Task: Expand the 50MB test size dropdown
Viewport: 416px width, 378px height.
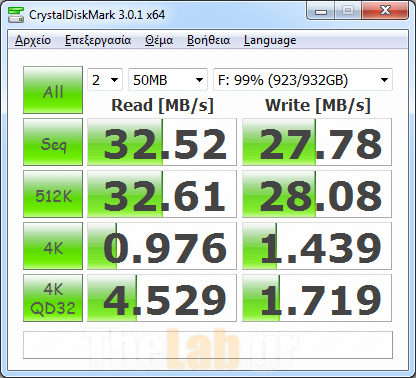Action: [x=168, y=80]
